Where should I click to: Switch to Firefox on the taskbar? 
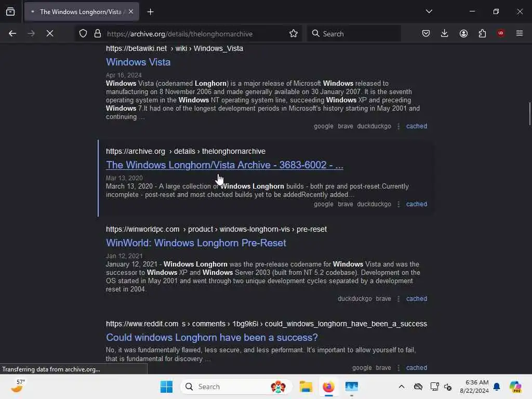tap(328, 387)
